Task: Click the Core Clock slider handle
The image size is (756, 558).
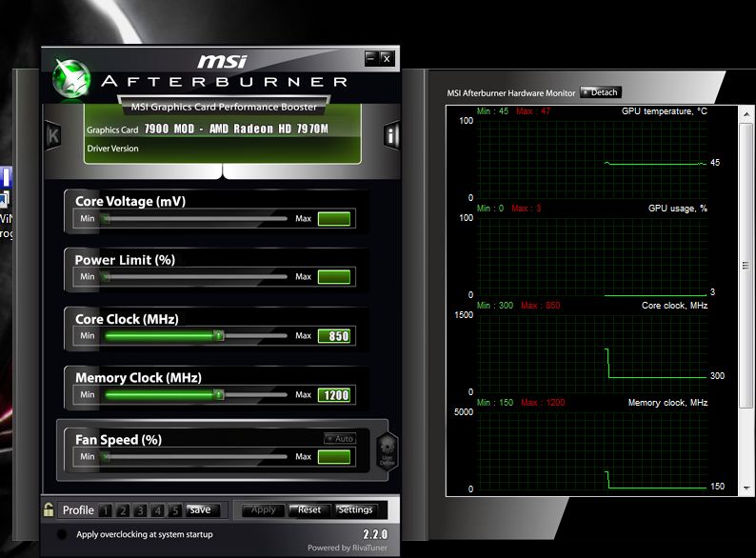Action: tap(219, 335)
